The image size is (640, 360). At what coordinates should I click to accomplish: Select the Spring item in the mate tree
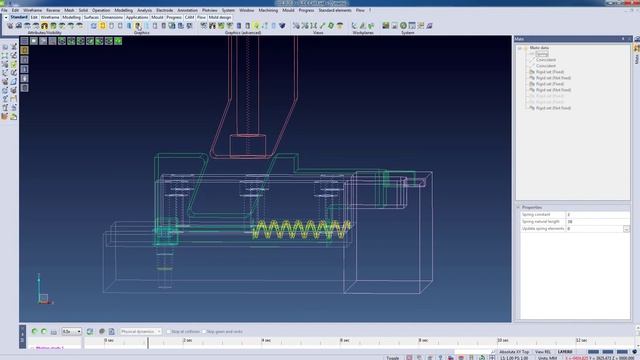click(x=542, y=54)
